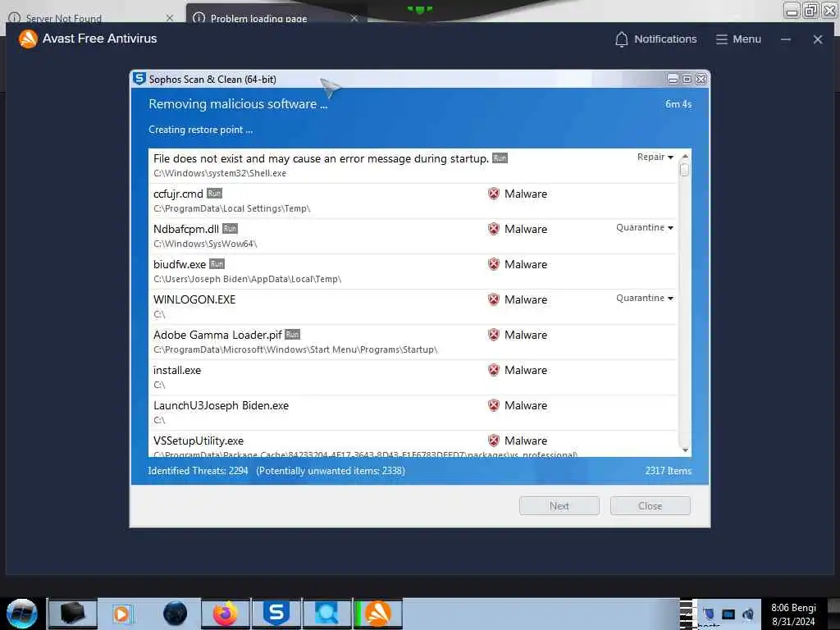
Task: Close the 'Problem loading page' tab
Action: click(x=354, y=18)
